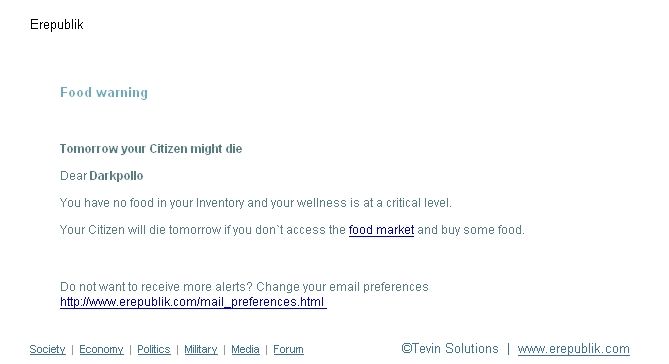Screen dimensions: 669x364
Task: Click the Food warning heading
Action: 104,92
